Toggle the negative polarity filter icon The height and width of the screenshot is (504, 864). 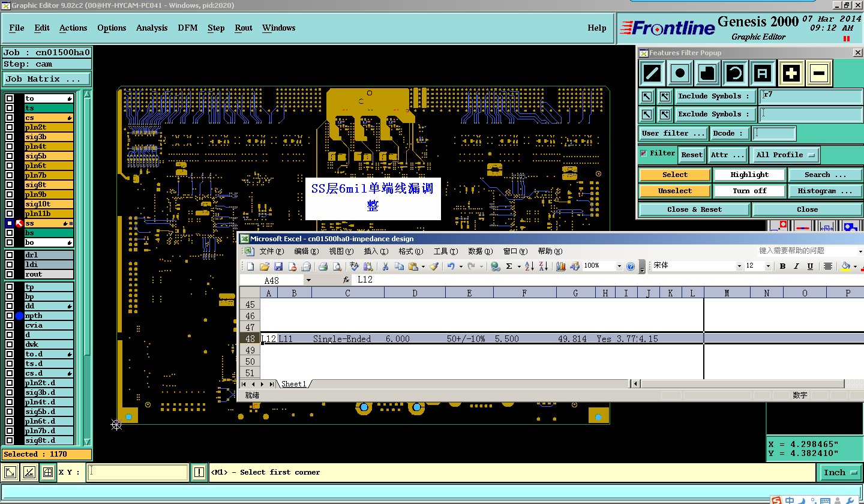point(819,74)
